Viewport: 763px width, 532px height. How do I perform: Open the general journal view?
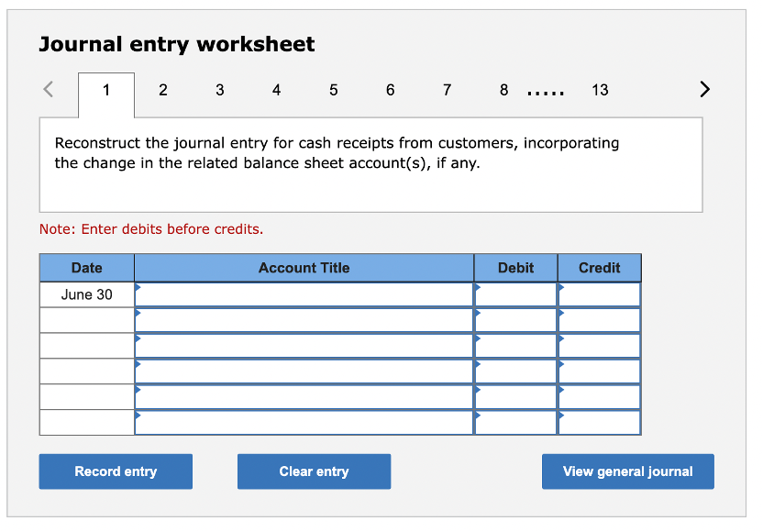(x=627, y=471)
